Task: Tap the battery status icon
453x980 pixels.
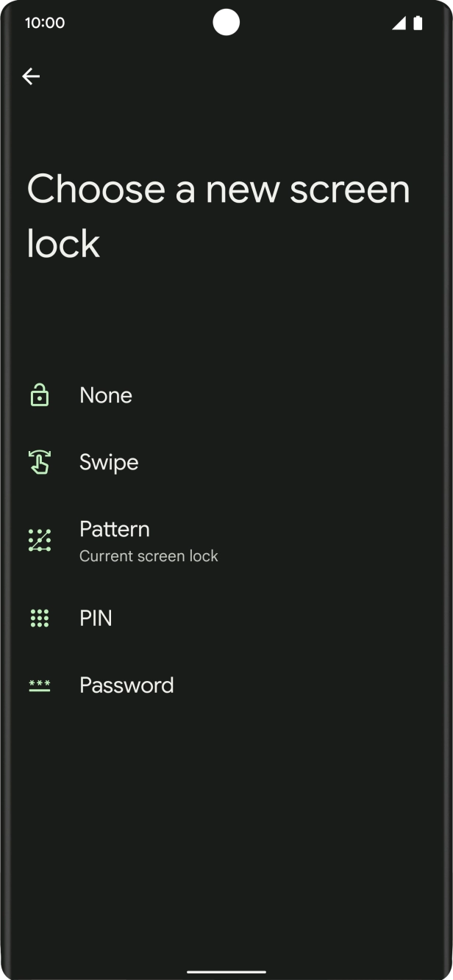Action: [x=418, y=23]
